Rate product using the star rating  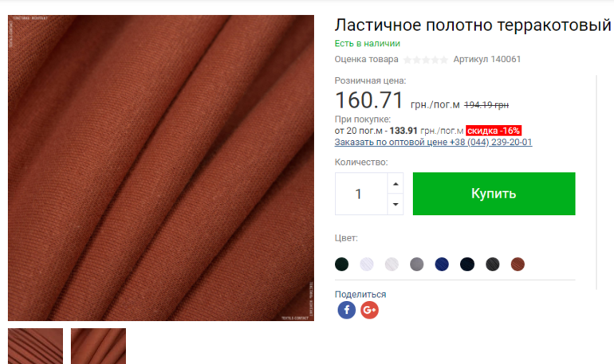click(x=426, y=60)
